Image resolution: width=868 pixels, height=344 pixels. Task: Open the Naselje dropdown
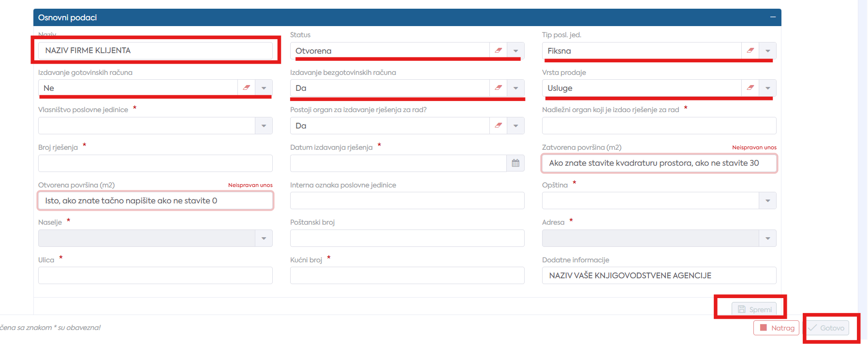click(264, 238)
